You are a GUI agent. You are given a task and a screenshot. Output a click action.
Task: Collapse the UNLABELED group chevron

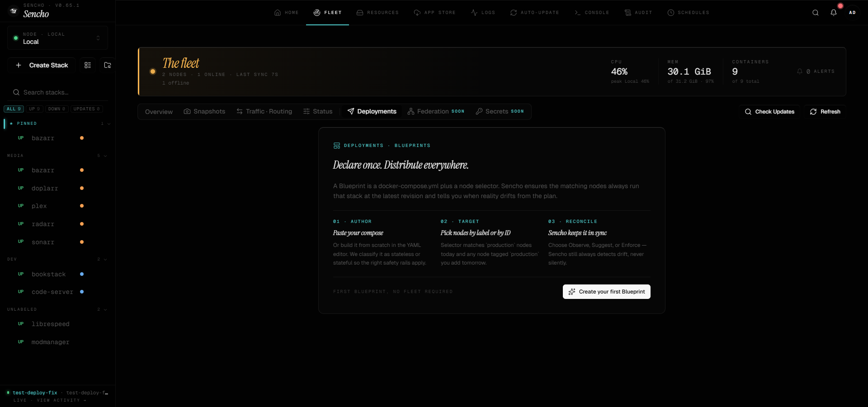pyautogui.click(x=105, y=309)
